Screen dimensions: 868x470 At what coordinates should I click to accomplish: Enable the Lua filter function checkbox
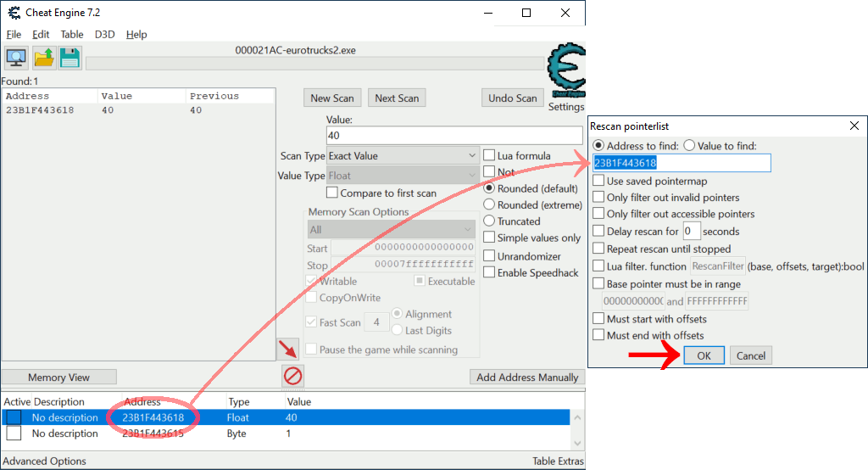598,266
